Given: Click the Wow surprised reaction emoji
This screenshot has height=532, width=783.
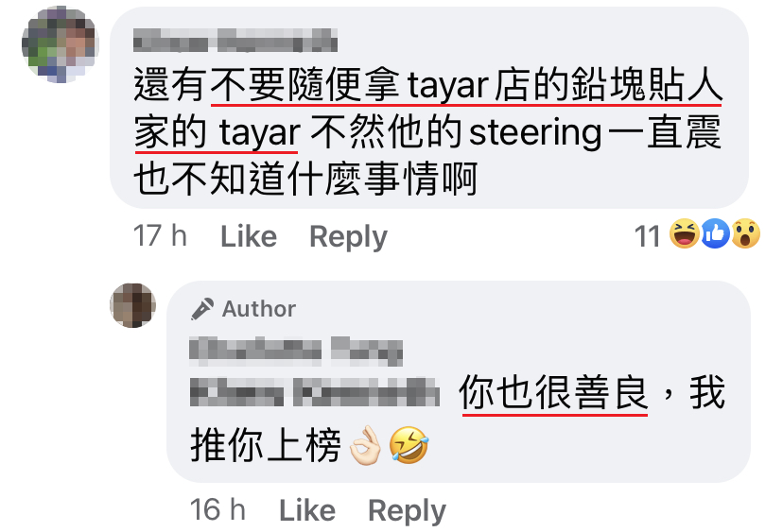Looking at the screenshot, I should tap(746, 234).
